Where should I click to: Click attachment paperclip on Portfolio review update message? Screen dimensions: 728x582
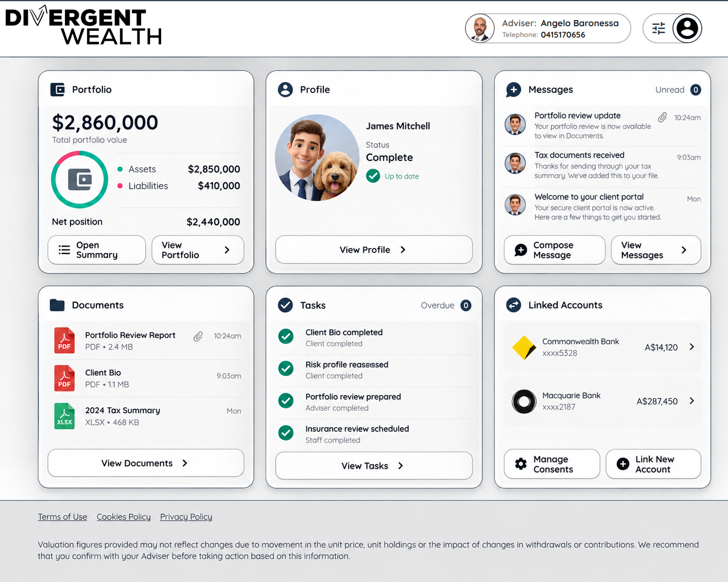(x=663, y=117)
